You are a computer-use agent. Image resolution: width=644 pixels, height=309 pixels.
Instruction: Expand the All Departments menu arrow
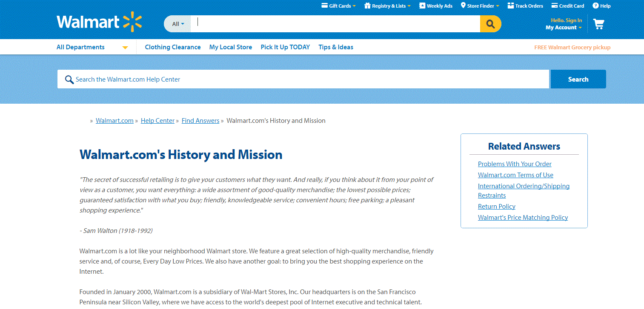(125, 48)
